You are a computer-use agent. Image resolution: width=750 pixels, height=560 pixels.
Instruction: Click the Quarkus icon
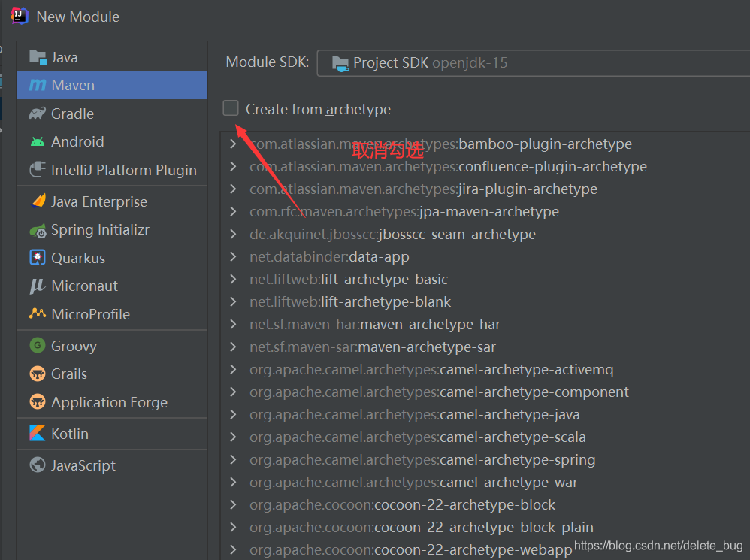pyautogui.click(x=38, y=257)
